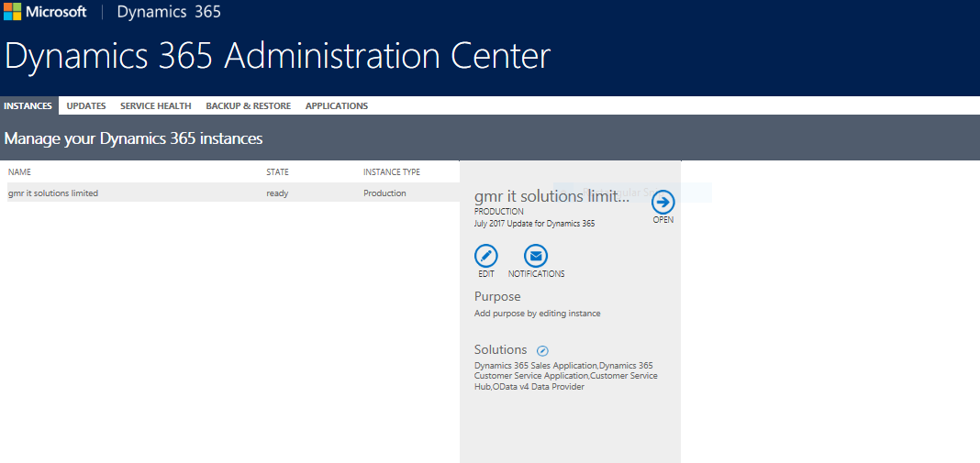Click 'Add purpose by editing instance' text
The height and width of the screenshot is (463, 980).
[537, 314]
